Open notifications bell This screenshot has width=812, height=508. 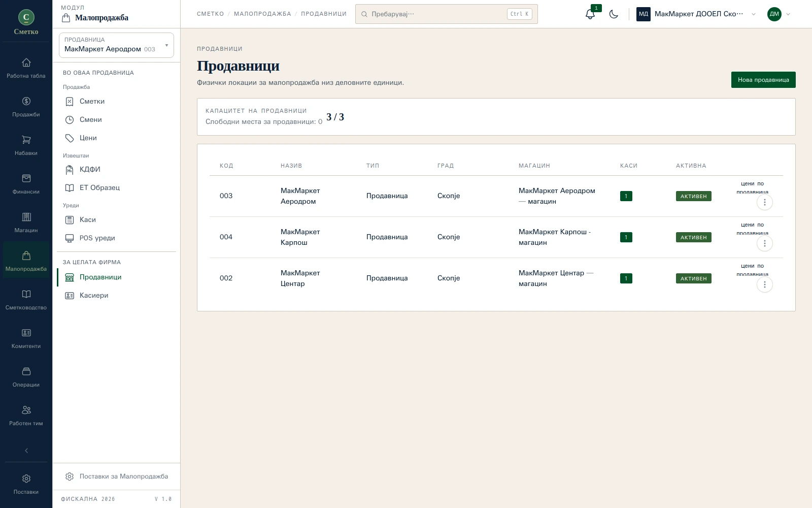(x=590, y=14)
